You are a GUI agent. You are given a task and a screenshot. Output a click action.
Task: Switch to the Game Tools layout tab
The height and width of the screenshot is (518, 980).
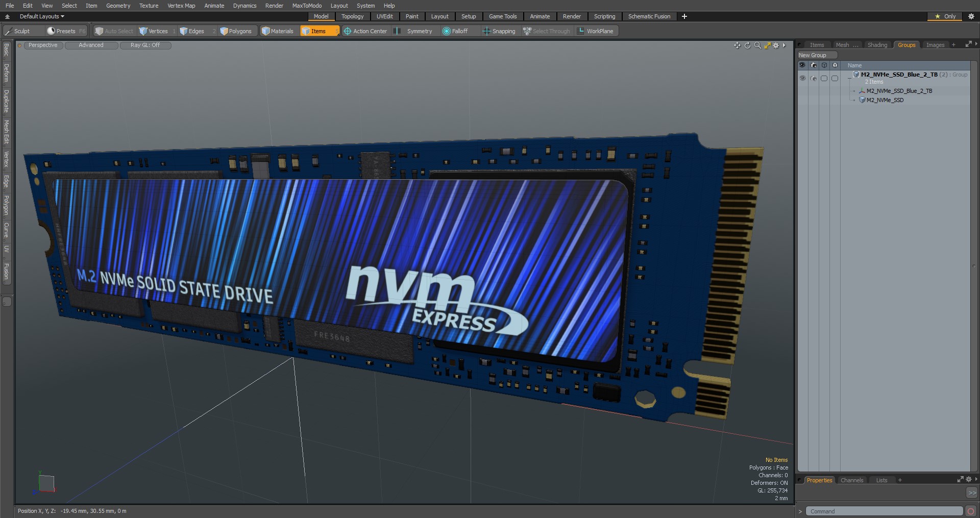[503, 16]
